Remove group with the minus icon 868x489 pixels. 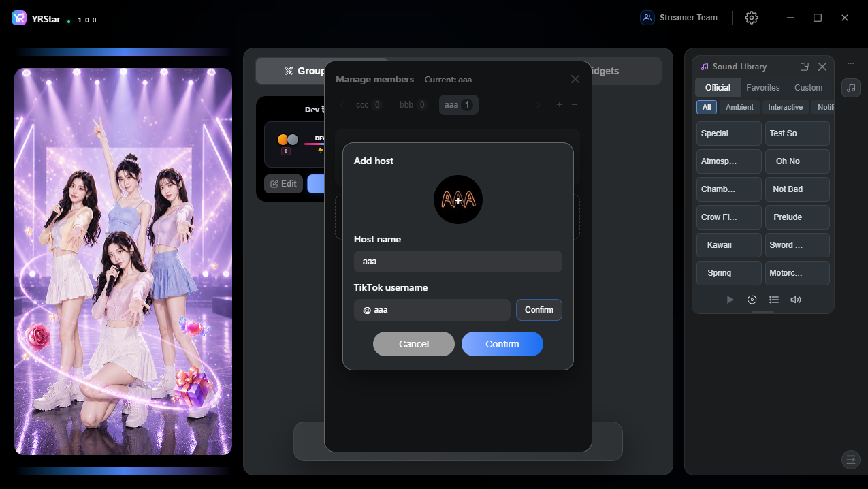[575, 105]
